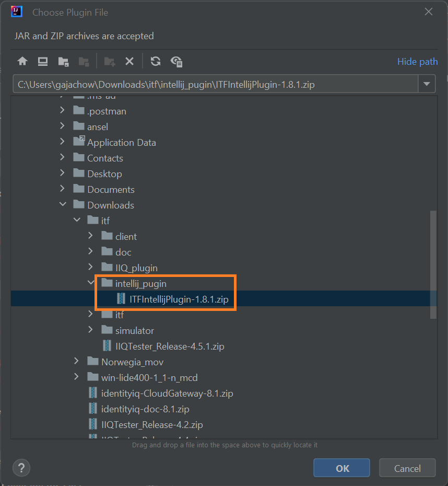The image size is (448, 486).
Task: Select the IIQ_plugin folder row
Action: click(223, 268)
